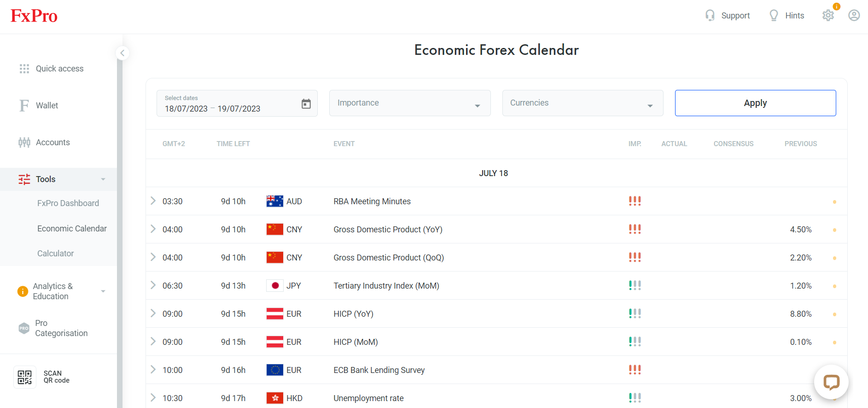Click the Wallet F icon

click(x=24, y=106)
